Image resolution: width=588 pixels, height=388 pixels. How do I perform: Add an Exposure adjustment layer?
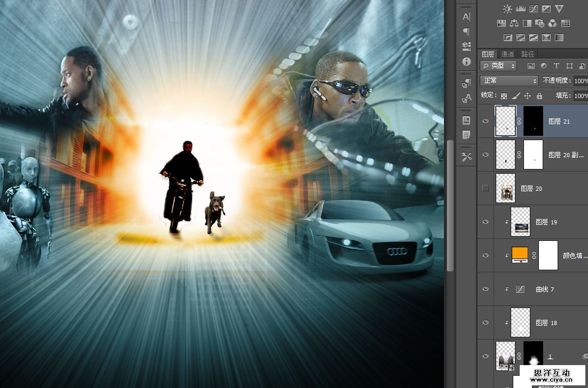(x=546, y=9)
